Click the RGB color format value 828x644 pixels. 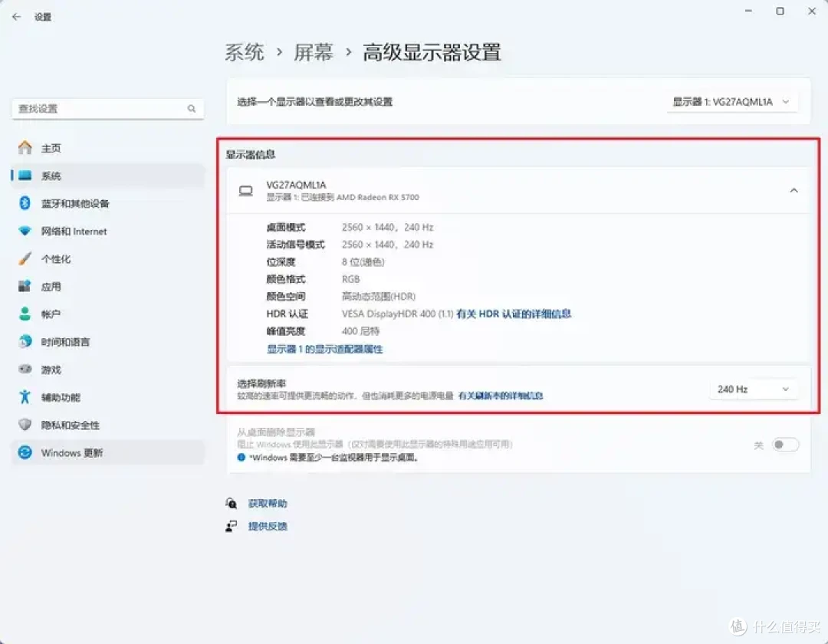350,279
